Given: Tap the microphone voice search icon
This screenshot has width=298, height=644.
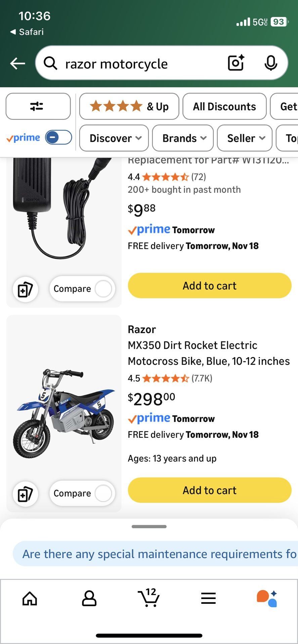Looking at the screenshot, I should 270,63.
